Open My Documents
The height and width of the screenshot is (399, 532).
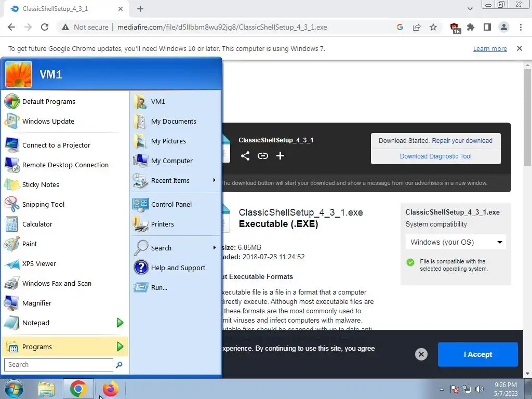pos(176,121)
